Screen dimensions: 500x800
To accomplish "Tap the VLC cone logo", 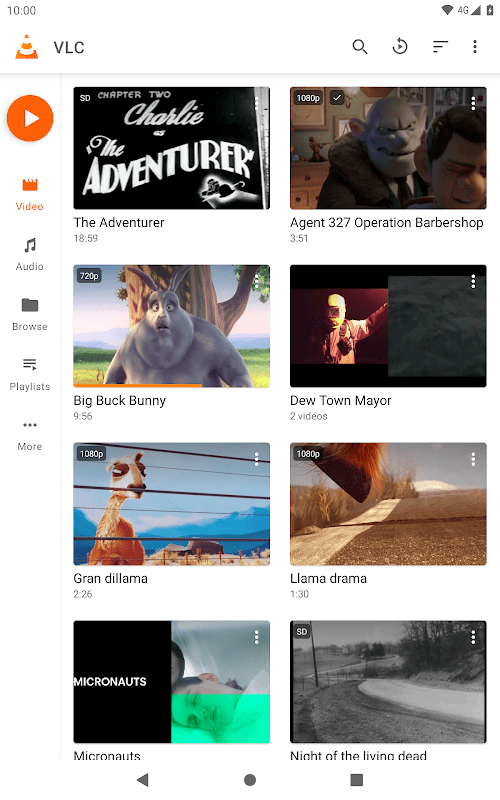I will click(x=27, y=47).
